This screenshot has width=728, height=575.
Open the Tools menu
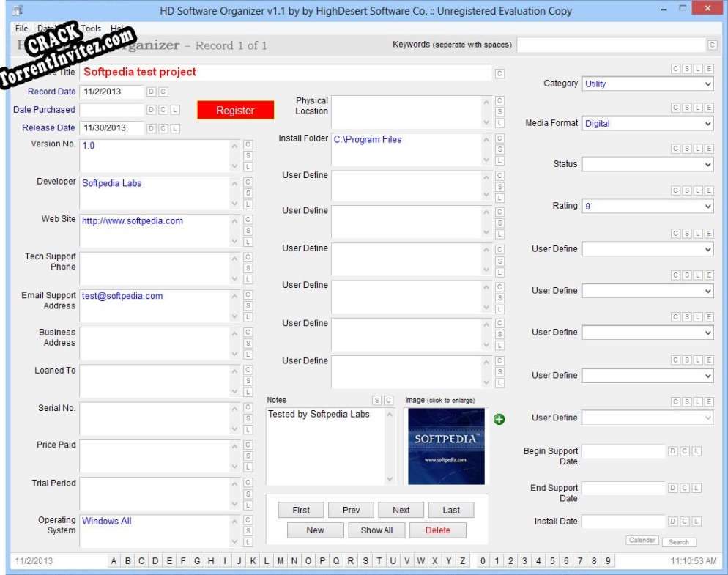pos(91,28)
